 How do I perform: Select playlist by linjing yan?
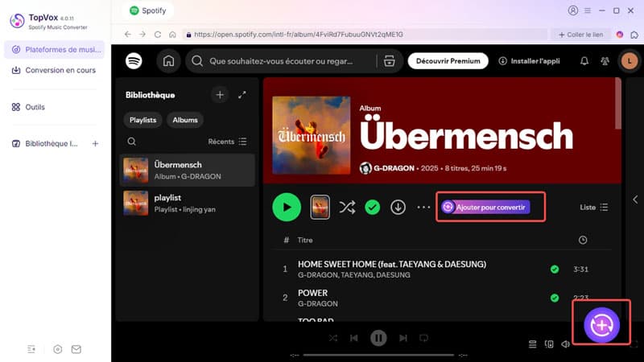[188, 204]
